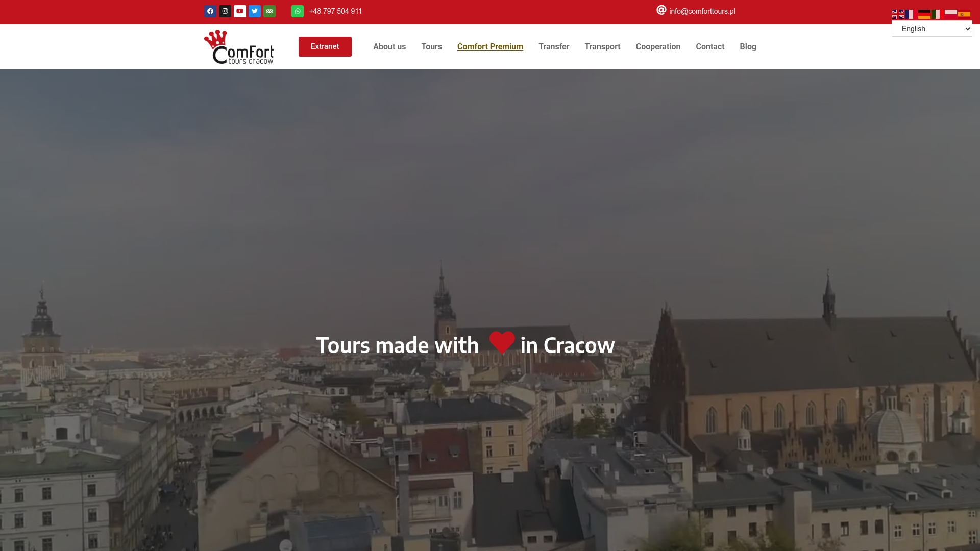Screen dimensions: 980x551
Task: Open the YouTube social icon
Action: [x=240, y=11]
